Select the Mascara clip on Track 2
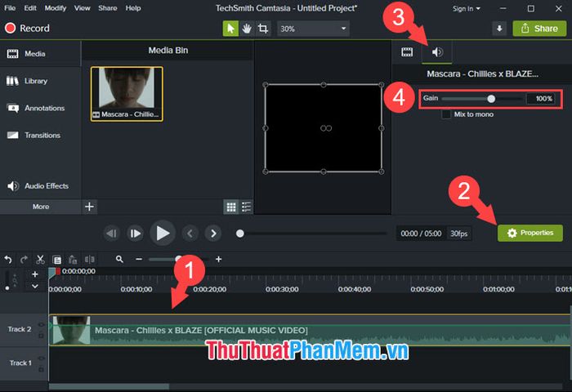This screenshot has height=392, width=572. point(310,331)
